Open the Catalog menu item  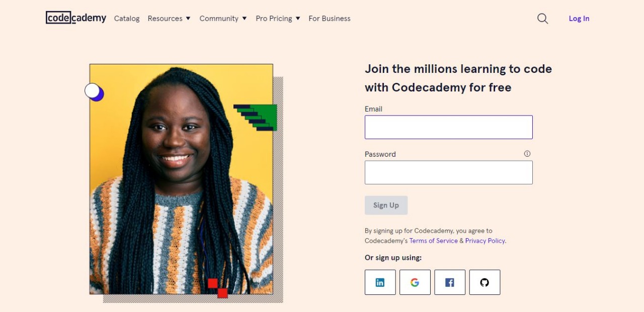(x=127, y=19)
